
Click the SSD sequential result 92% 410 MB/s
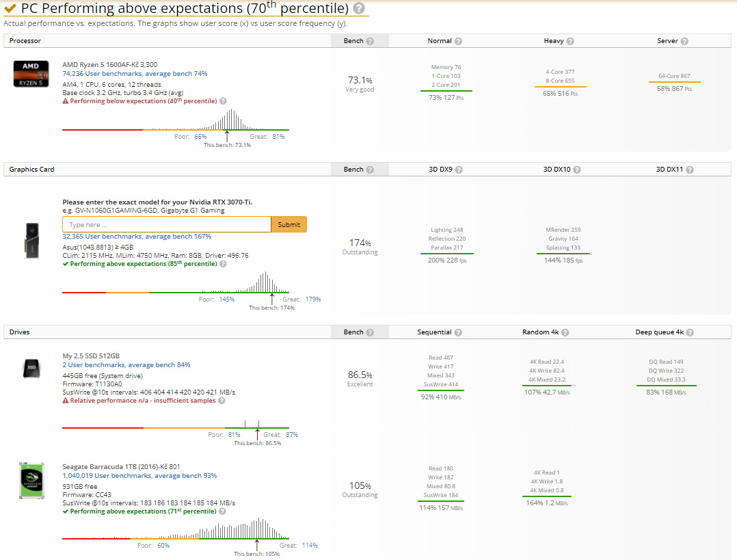coord(441,397)
